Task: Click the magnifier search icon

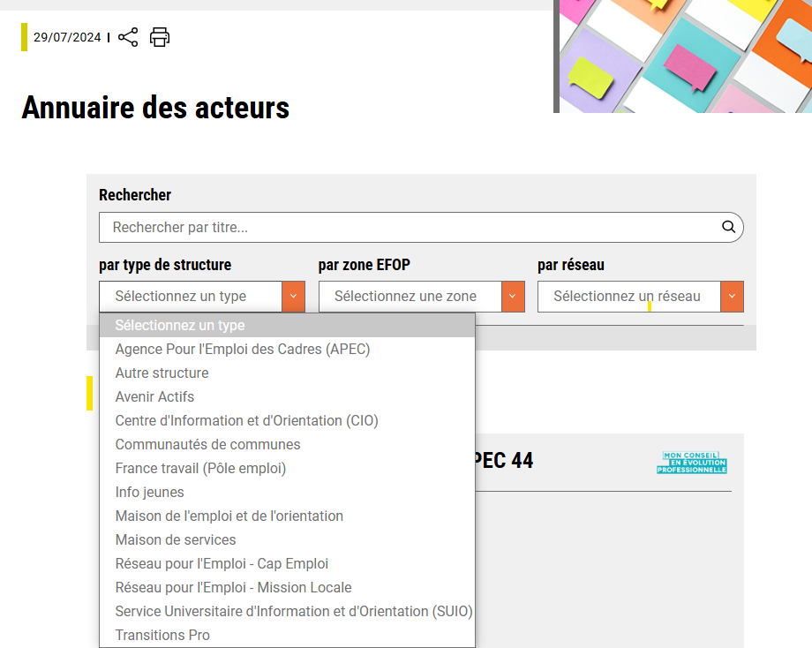Action: point(728,227)
